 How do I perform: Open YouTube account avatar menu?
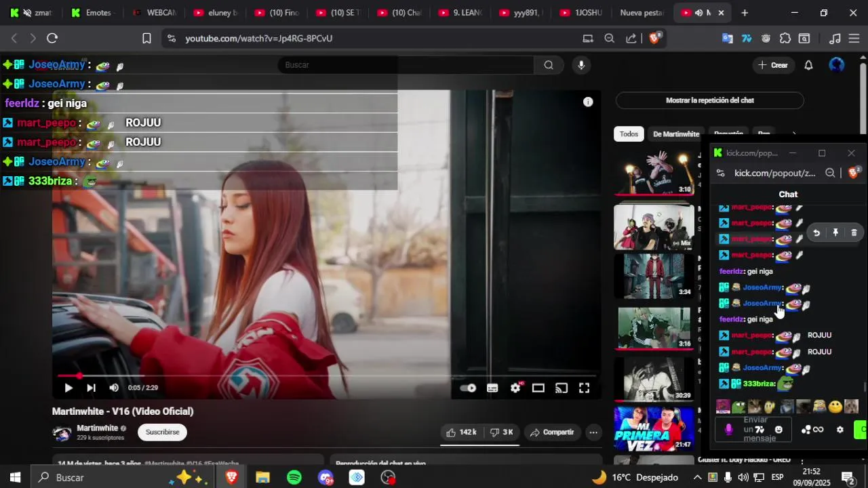pos(837,65)
